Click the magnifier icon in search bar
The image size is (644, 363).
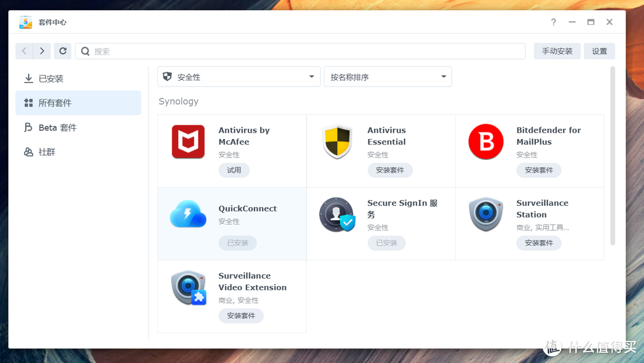click(x=85, y=51)
